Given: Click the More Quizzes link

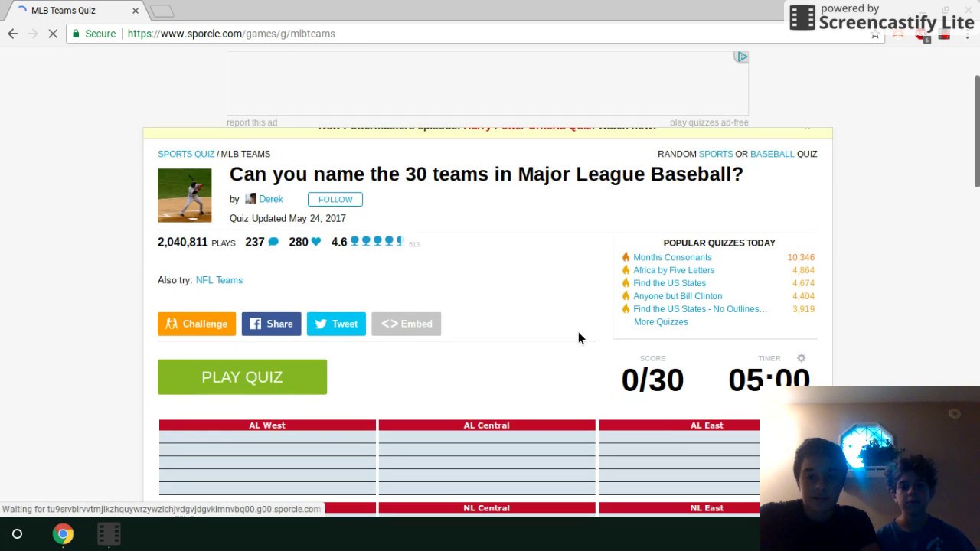Looking at the screenshot, I should coord(661,322).
